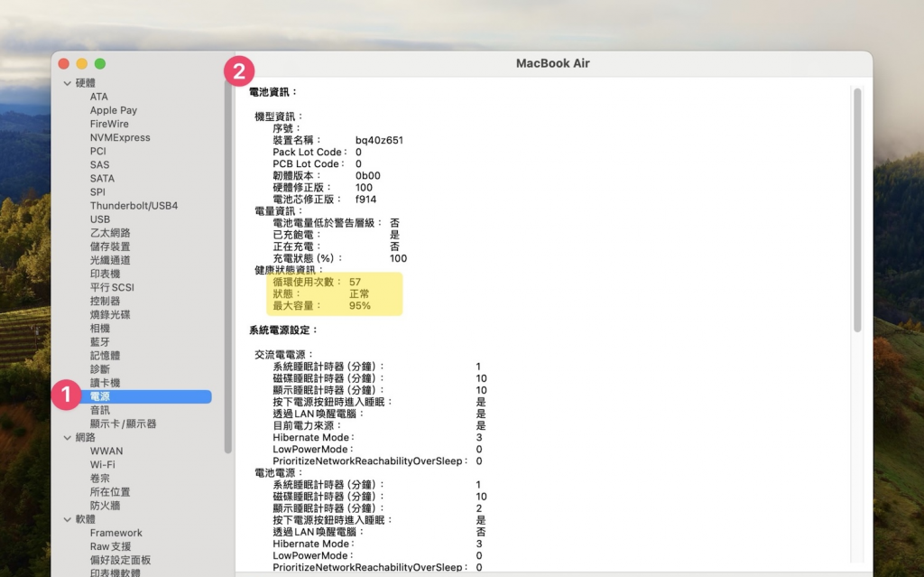Open 記憶體 memory entry
This screenshot has height=577, width=924.
click(x=105, y=355)
